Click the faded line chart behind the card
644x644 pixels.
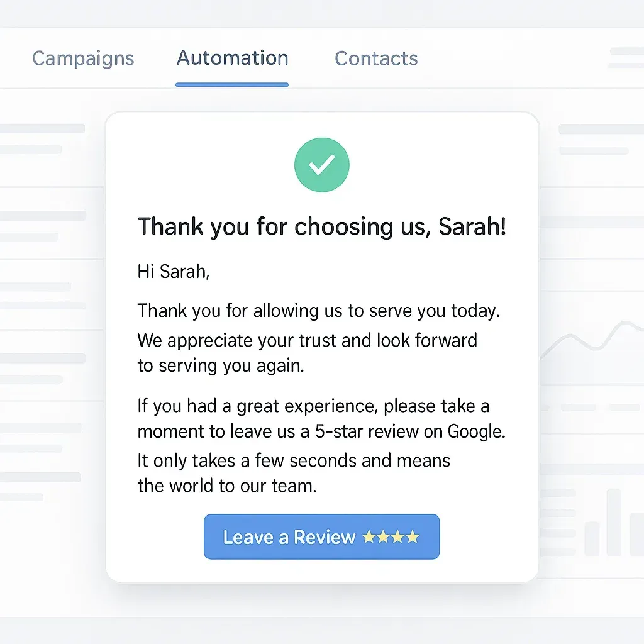[x=591, y=339]
